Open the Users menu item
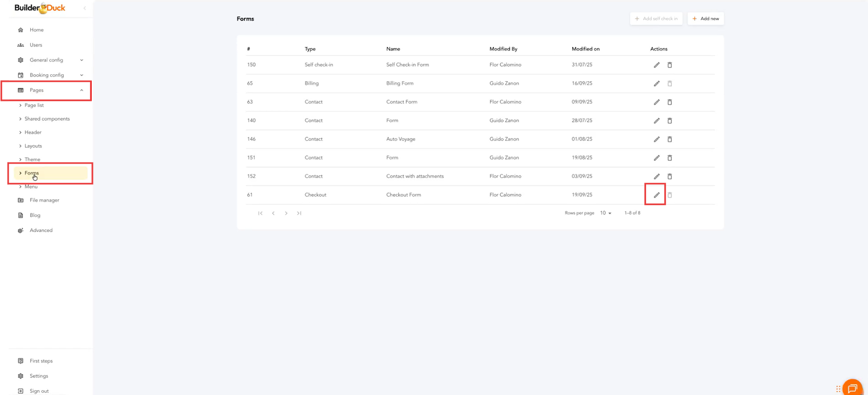The height and width of the screenshot is (395, 868). point(36,45)
